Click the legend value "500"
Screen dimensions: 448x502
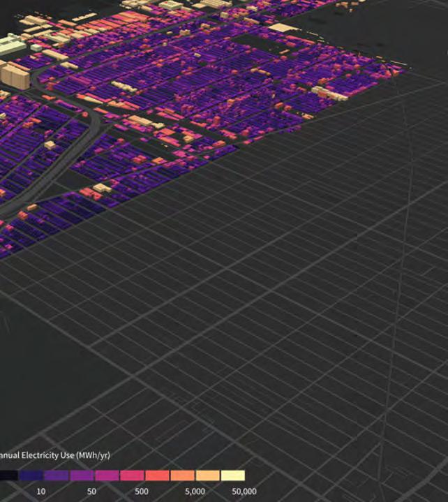pyautogui.click(x=142, y=492)
